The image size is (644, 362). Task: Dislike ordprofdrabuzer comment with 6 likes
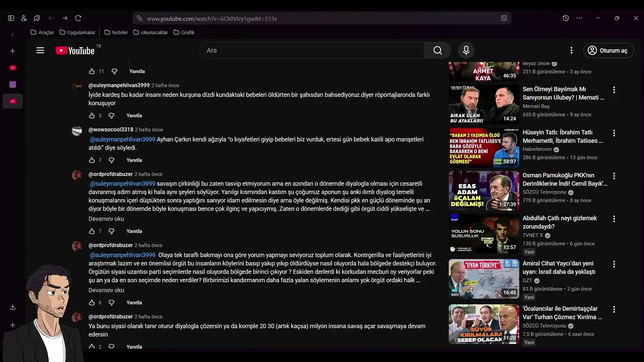pos(112,303)
